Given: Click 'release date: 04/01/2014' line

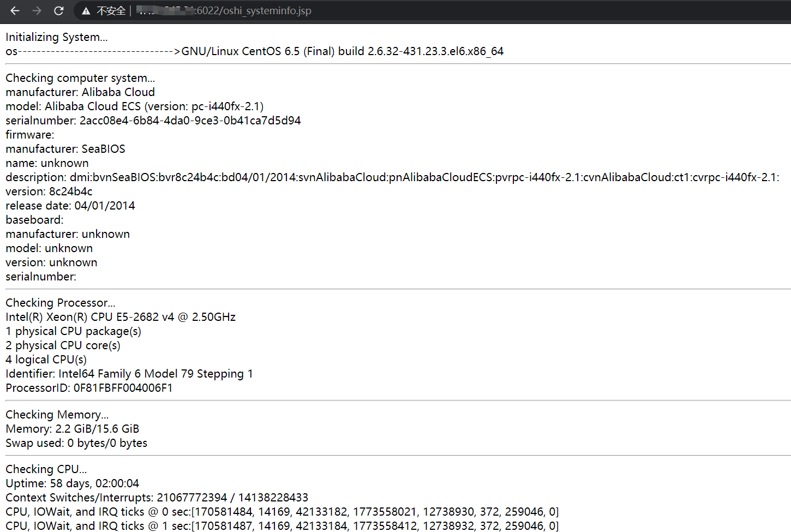Looking at the screenshot, I should pyautogui.click(x=70, y=206).
